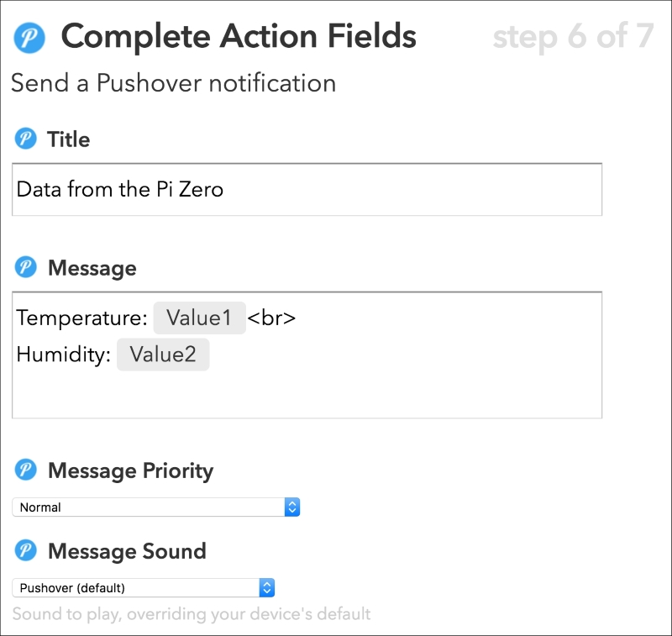Select the Value1 ingredient tag
Image resolution: width=672 pixels, height=636 pixels.
[200, 318]
